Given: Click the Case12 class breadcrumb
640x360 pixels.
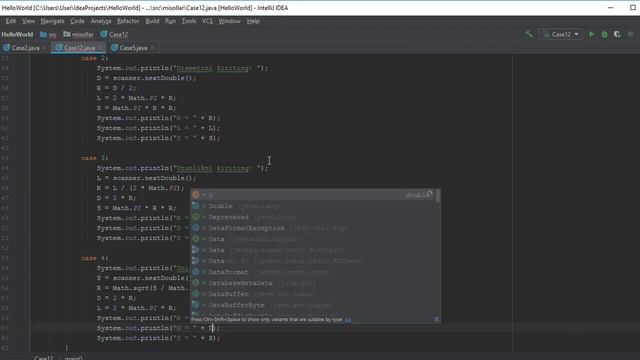Looking at the screenshot, I should tap(114, 35).
